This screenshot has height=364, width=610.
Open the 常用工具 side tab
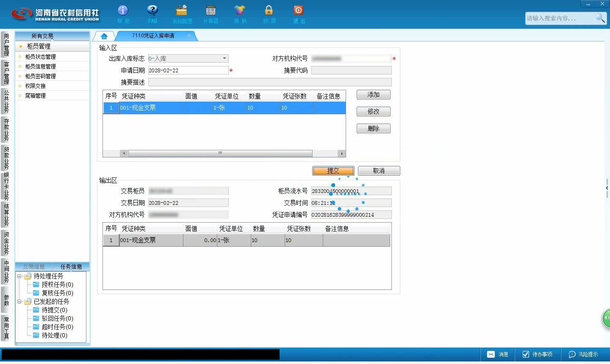coord(6,328)
